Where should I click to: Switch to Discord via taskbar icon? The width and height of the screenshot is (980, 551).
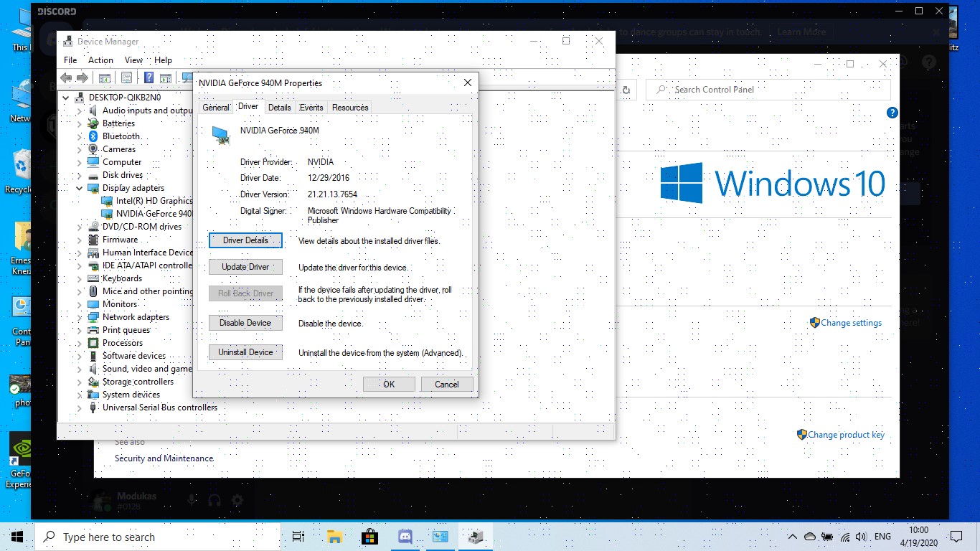tap(405, 537)
